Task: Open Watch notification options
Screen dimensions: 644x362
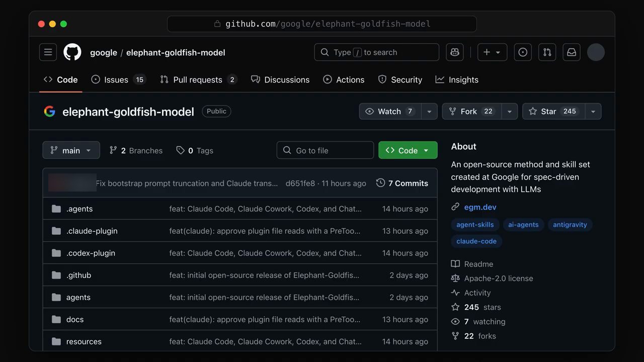Action: click(390, 112)
